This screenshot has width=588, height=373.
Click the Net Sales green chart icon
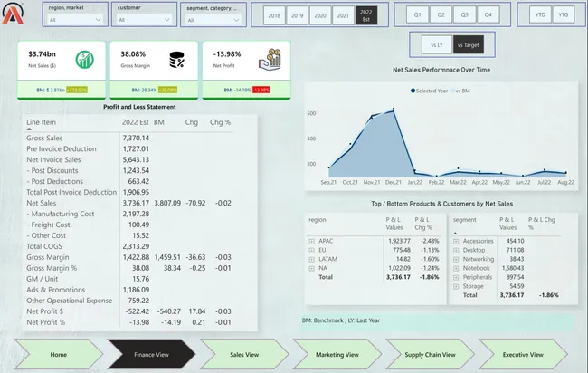point(85,59)
